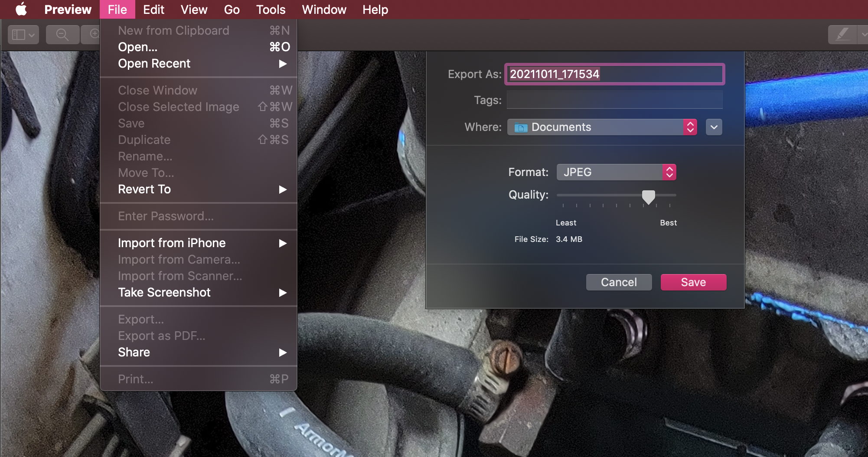
Task: Open the Where Documents dropdown
Action: tap(602, 127)
